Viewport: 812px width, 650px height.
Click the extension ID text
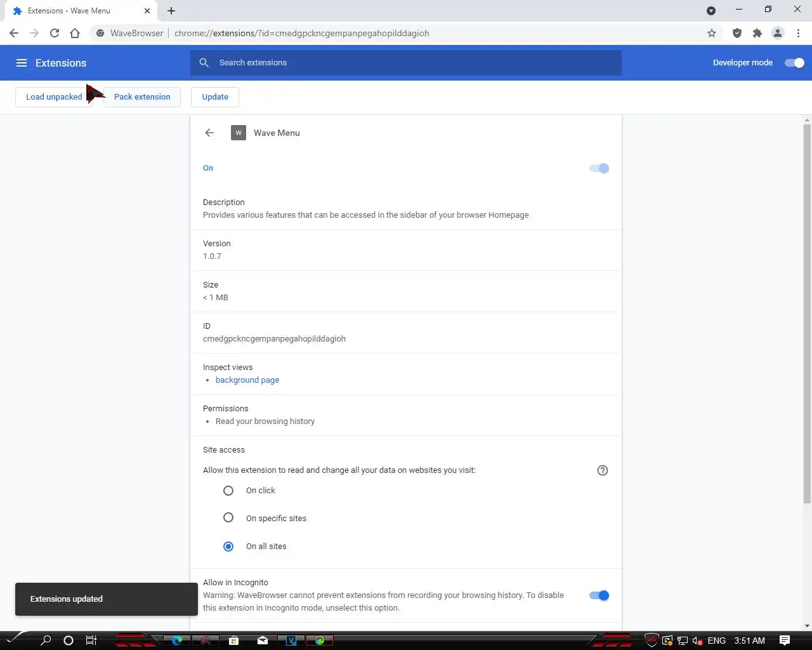(274, 339)
